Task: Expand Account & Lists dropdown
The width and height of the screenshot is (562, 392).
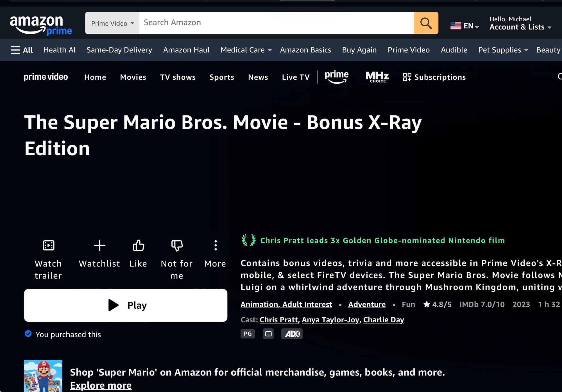Action: click(x=520, y=27)
